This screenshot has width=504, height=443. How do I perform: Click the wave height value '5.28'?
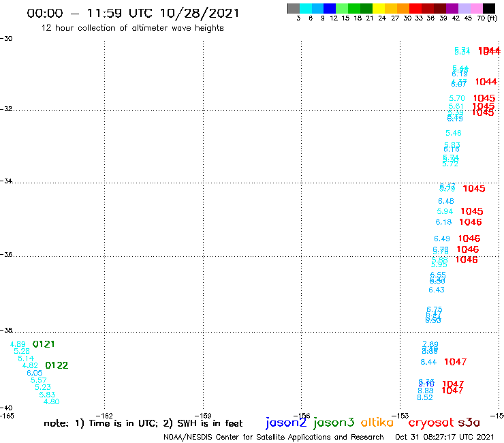coord(22,351)
